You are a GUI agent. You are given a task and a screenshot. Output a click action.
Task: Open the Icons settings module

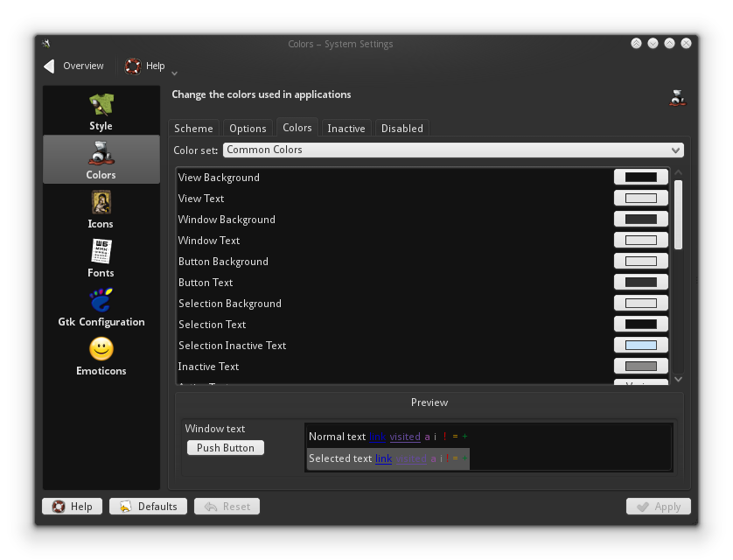click(101, 208)
